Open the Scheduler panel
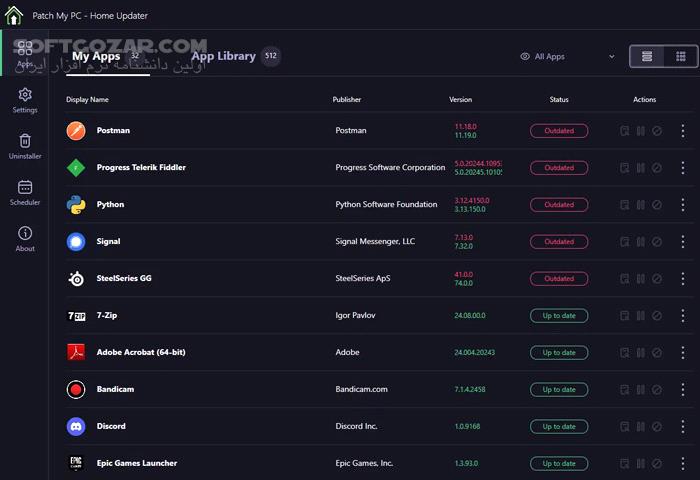Viewport: 700px width, 480px height. tap(25, 193)
